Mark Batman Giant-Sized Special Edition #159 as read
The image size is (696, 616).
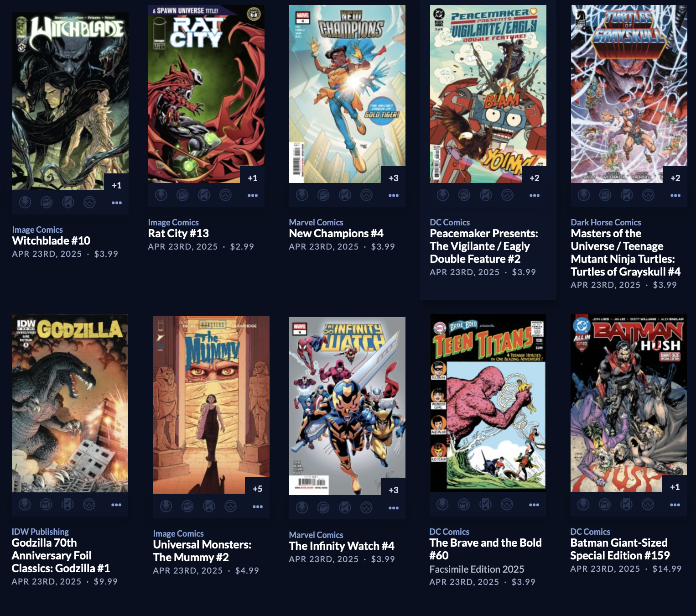point(626,505)
